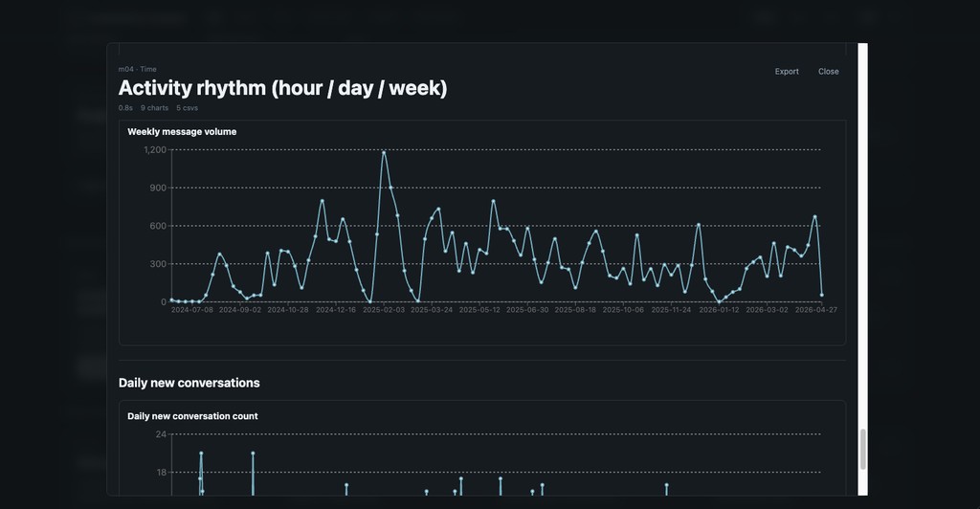Click the Daily new conversations heading
Screen dimensions: 980x509
(189, 383)
